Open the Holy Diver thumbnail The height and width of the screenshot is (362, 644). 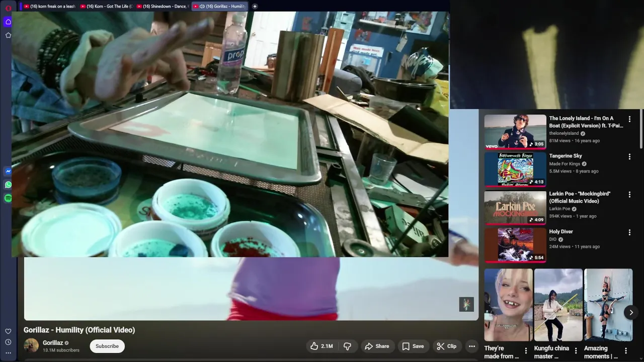(x=515, y=245)
